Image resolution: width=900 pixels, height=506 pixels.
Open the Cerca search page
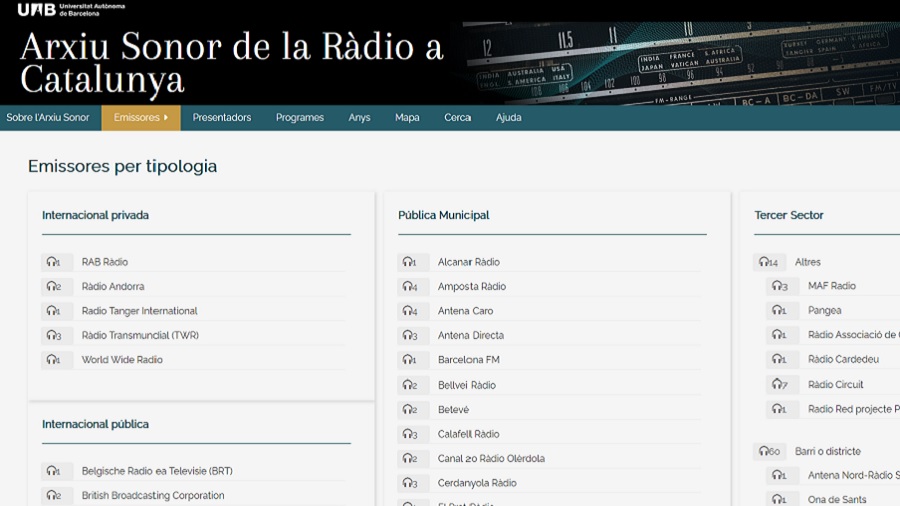pyautogui.click(x=457, y=118)
